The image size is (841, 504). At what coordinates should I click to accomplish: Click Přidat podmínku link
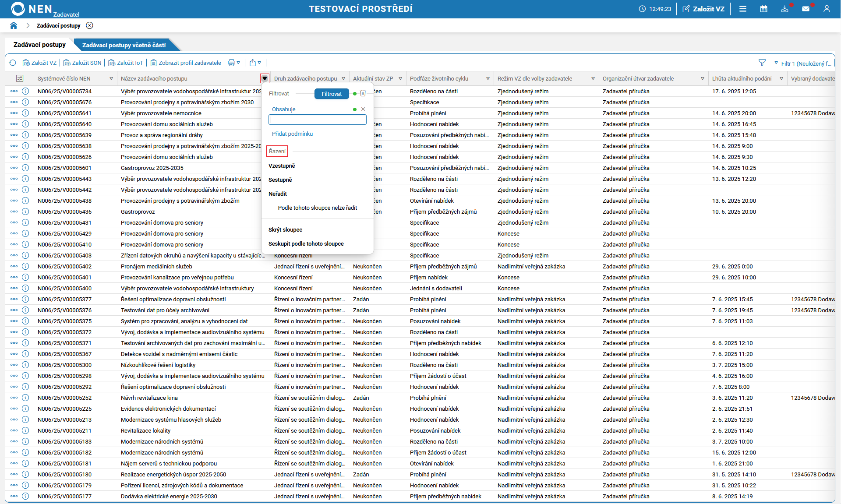pyautogui.click(x=292, y=134)
